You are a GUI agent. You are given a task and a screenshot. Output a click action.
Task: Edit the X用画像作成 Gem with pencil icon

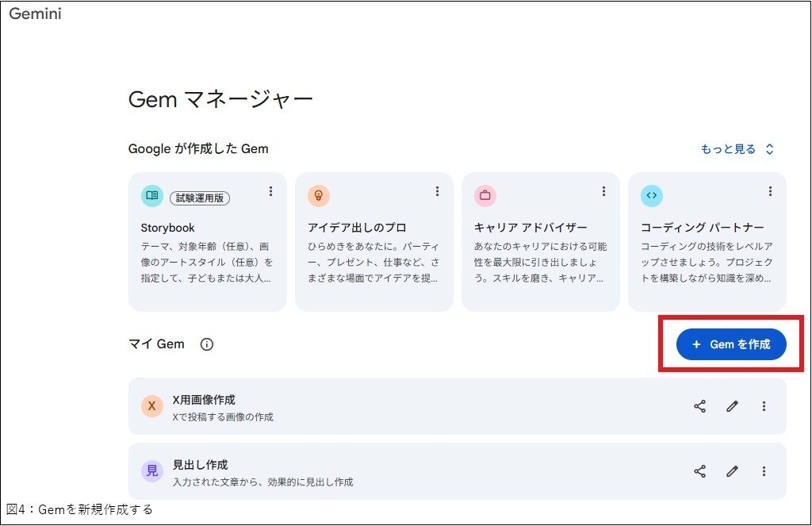coord(732,406)
